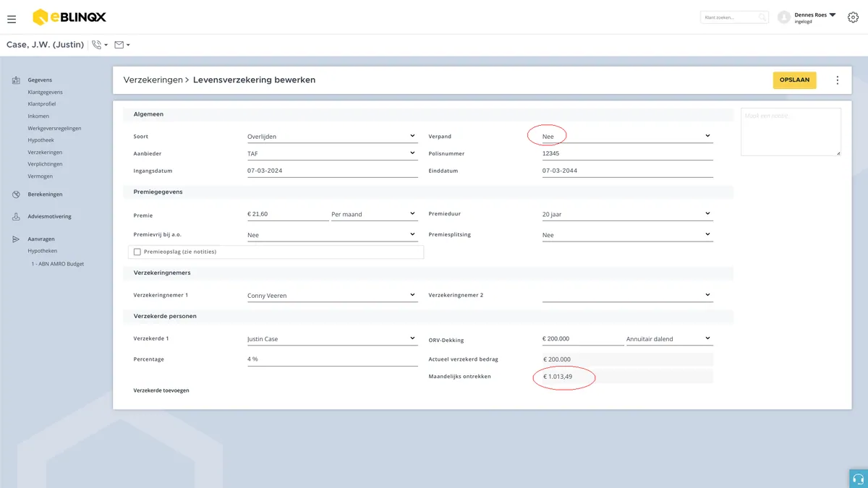Go to Inkomen in sidebar

point(38,116)
